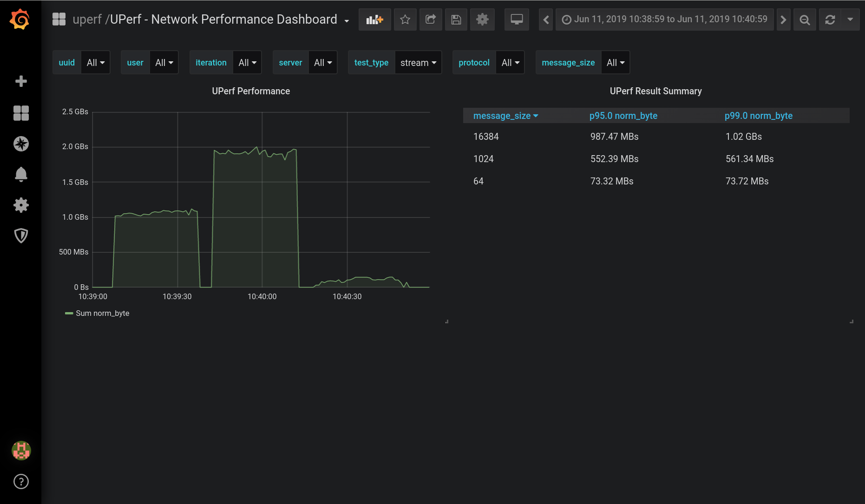Click the Add panel toolbar icon

click(374, 20)
